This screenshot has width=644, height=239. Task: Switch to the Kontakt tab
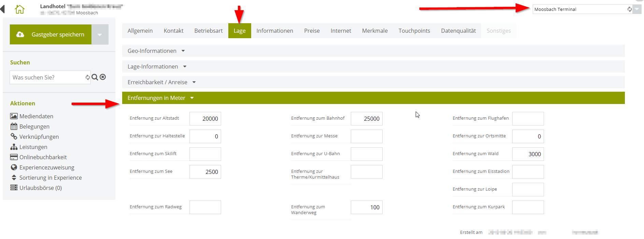point(173,31)
